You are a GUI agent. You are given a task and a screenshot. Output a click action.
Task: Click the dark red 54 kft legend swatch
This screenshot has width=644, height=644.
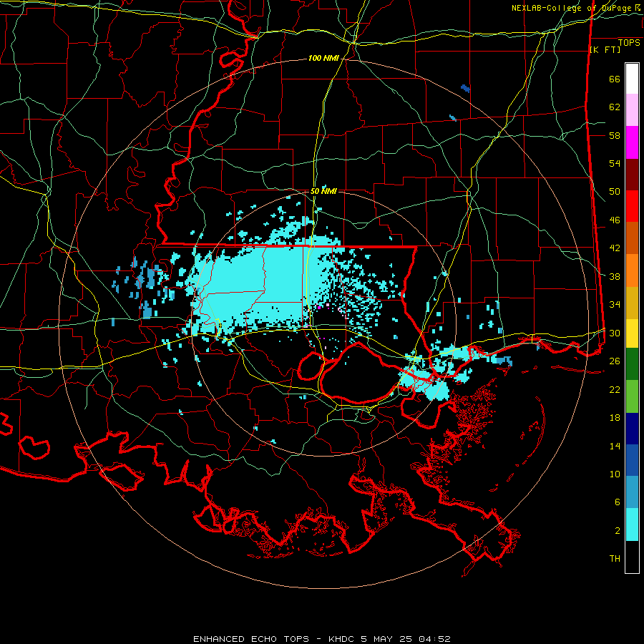tap(632, 175)
